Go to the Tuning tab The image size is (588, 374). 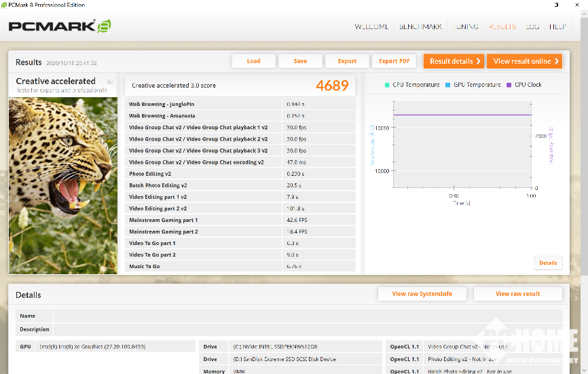click(x=465, y=26)
